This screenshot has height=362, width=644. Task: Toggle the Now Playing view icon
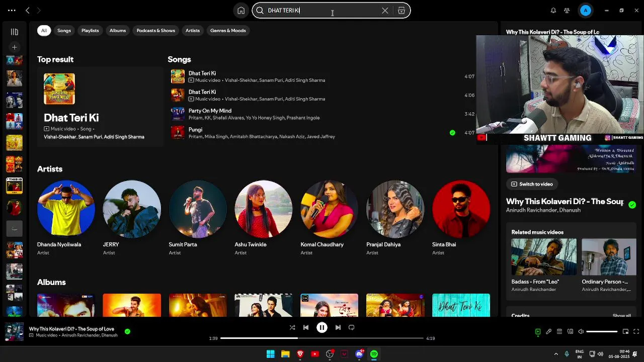tap(538, 331)
